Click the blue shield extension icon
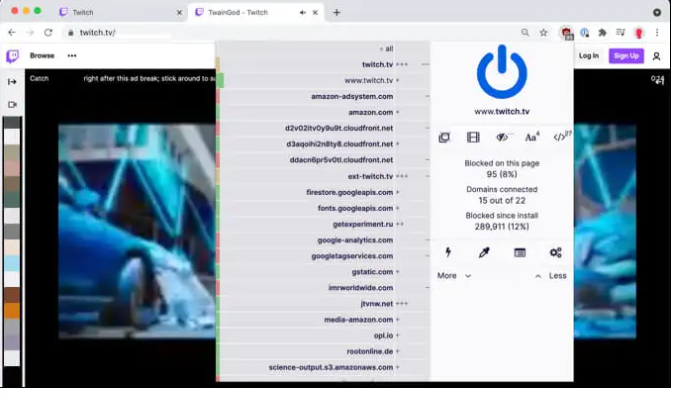 point(585,33)
